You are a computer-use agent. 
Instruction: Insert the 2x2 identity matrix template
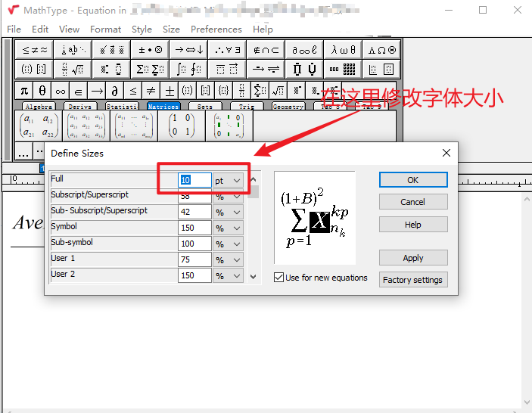182,126
